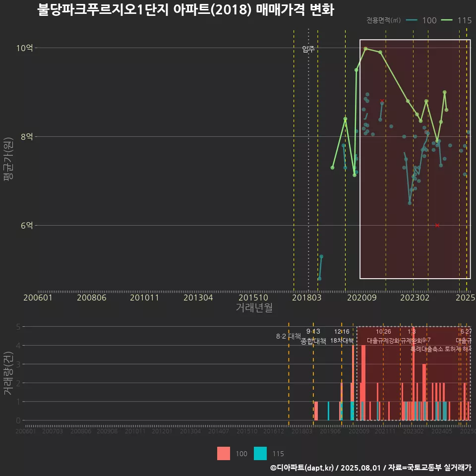
Task: Click the first salmon volume bar near 201809
Action: pyautogui.click(x=316, y=411)
